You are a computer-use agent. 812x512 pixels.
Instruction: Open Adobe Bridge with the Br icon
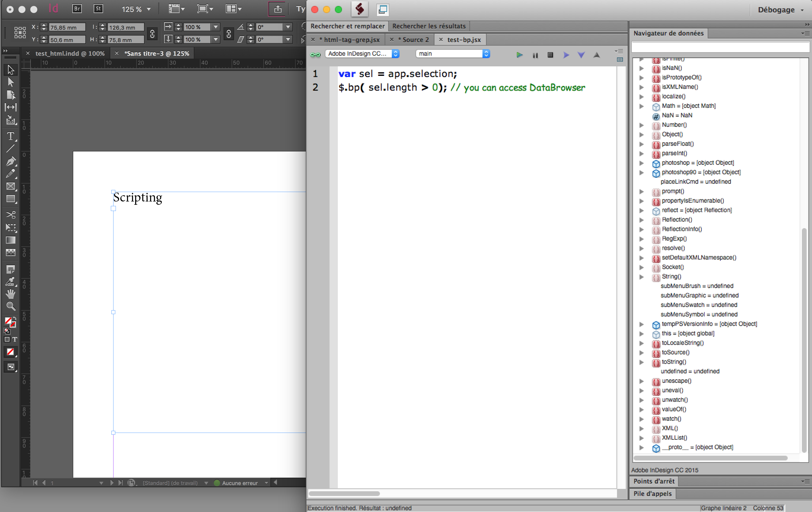tap(77, 9)
